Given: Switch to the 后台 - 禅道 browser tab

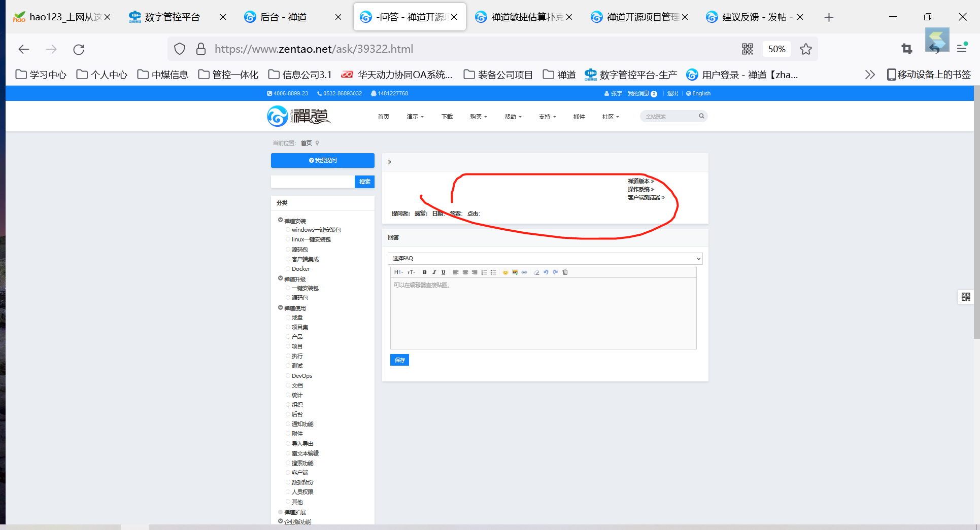Looking at the screenshot, I should coord(293,17).
